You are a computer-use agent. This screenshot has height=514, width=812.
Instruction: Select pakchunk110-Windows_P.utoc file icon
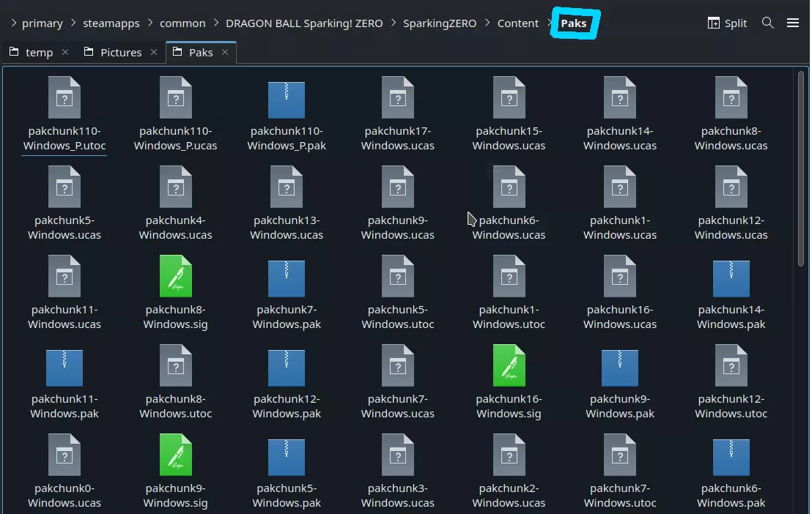64,97
